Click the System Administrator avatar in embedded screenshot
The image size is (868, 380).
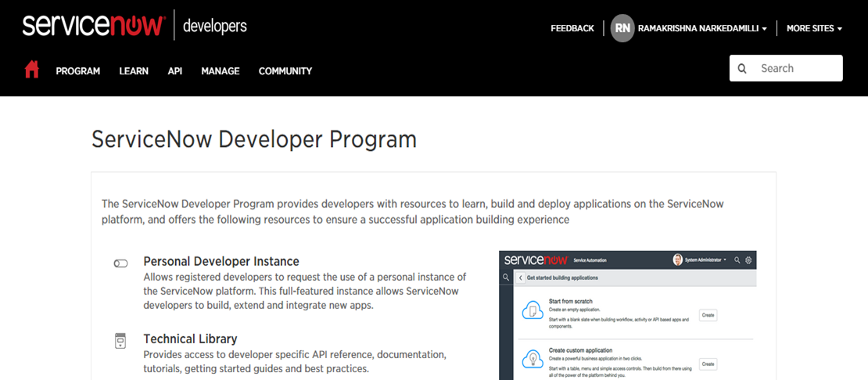coord(677,260)
